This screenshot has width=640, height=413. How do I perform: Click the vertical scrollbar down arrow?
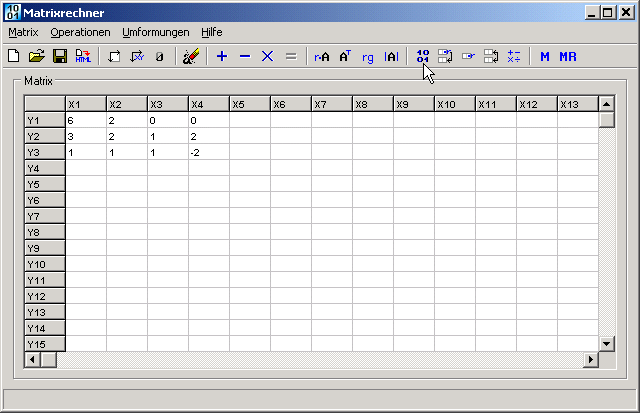607,344
